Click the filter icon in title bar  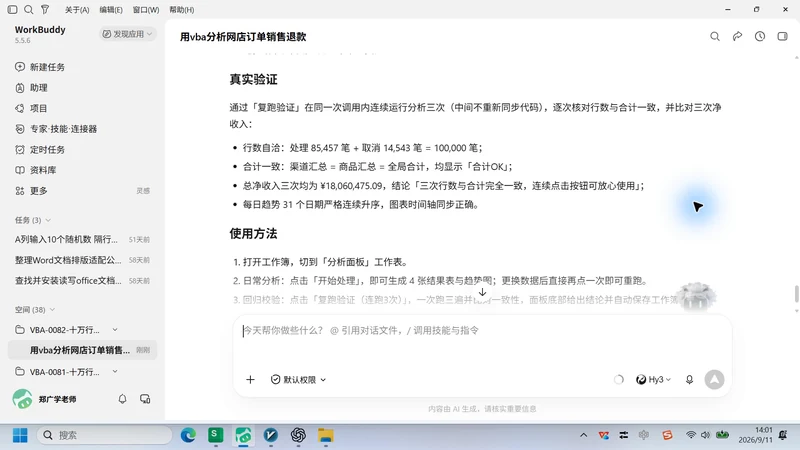tap(45, 9)
